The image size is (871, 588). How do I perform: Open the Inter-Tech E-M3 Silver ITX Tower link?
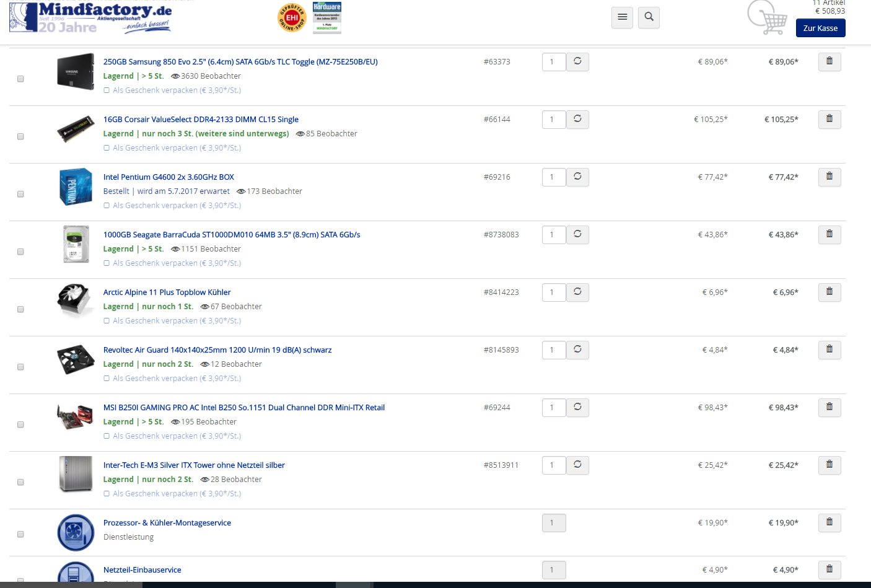tap(194, 465)
